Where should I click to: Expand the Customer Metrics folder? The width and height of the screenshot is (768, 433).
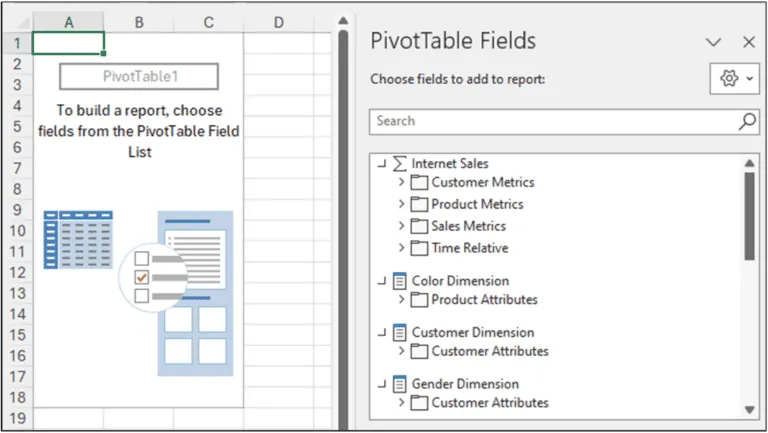402,182
